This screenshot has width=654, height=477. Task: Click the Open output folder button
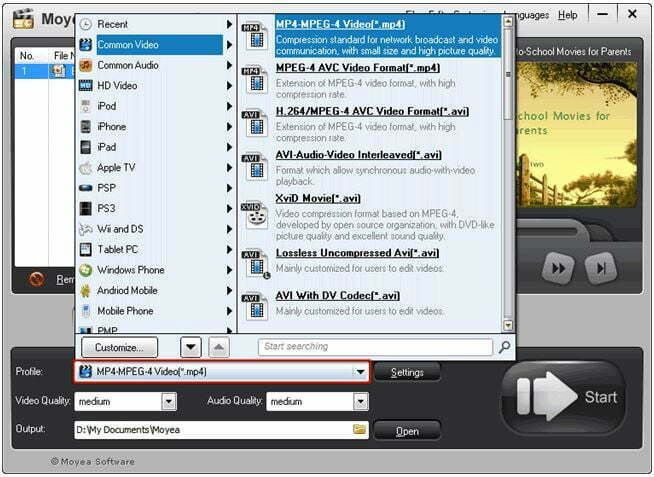coord(407,431)
